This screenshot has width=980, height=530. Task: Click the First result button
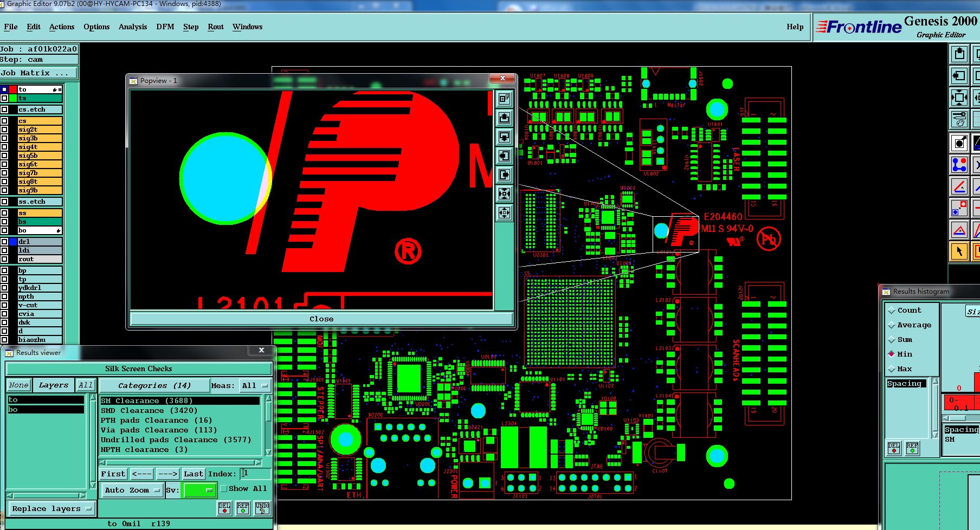click(113, 474)
